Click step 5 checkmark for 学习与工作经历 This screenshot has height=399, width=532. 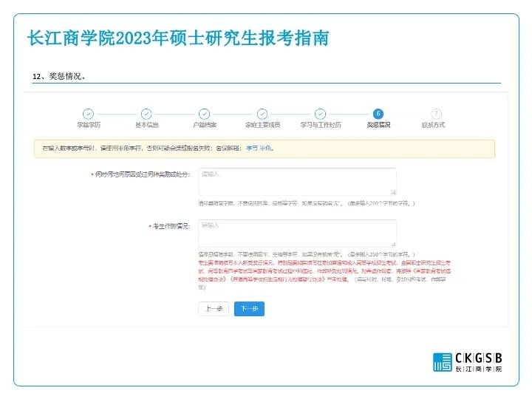pos(320,114)
